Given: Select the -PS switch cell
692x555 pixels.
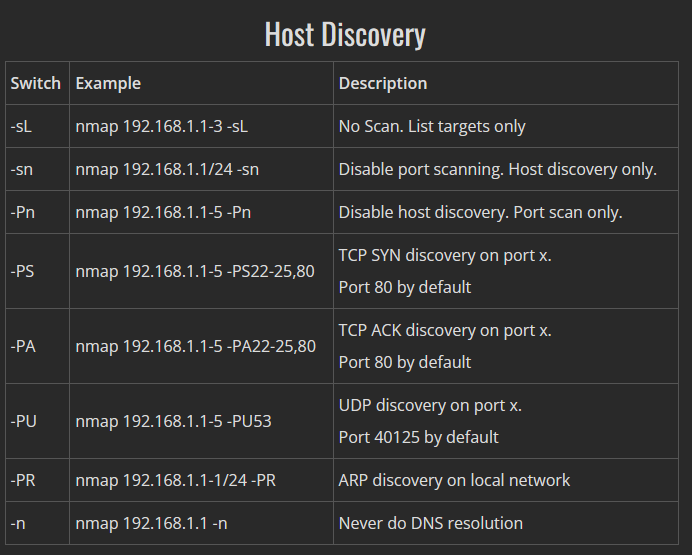Looking at the screenshot, I should tap(37, 271).
